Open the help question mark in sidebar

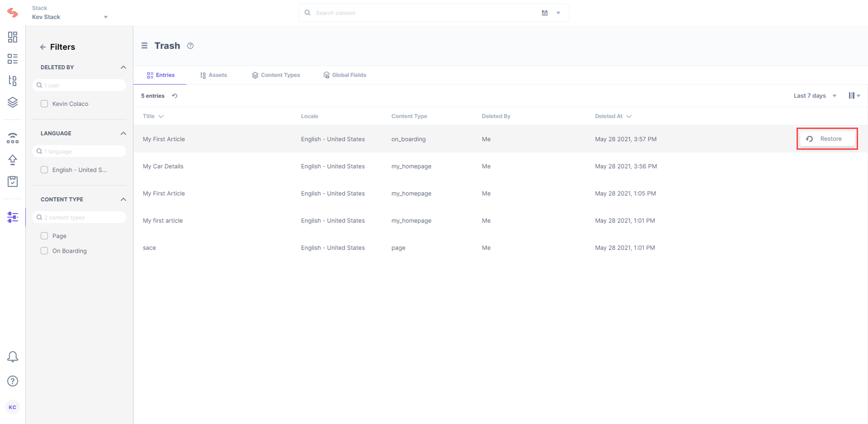coord(12,381)
